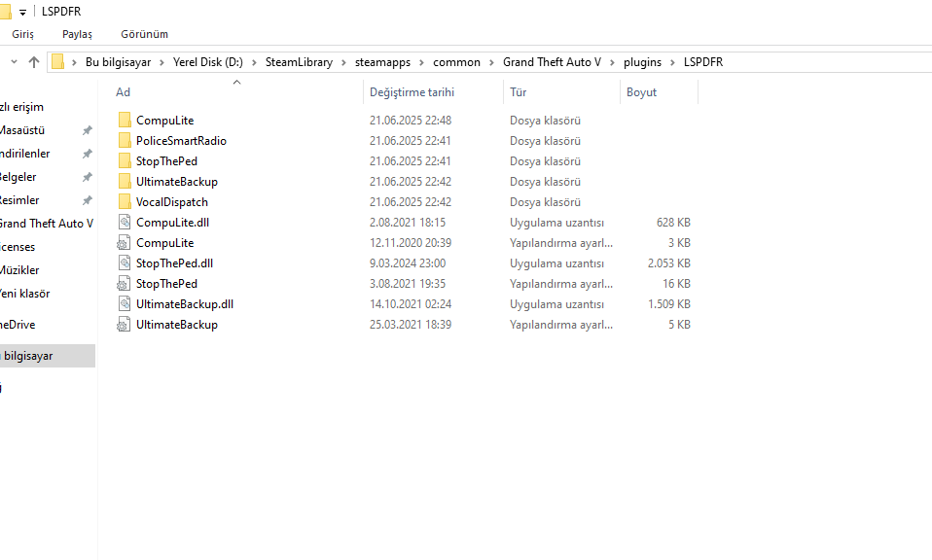
Task: Select the VocalDispatch folder icon
Action: (125, 202)
